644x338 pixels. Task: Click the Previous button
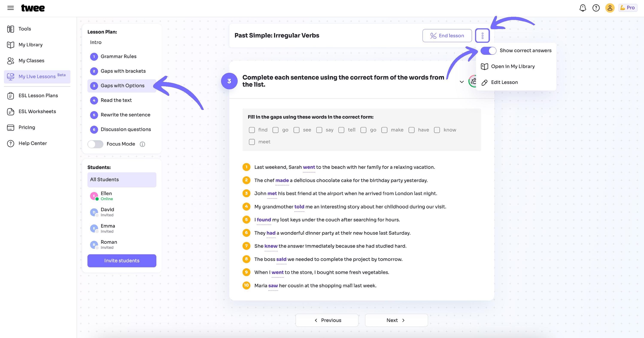(x=327, y=320)
